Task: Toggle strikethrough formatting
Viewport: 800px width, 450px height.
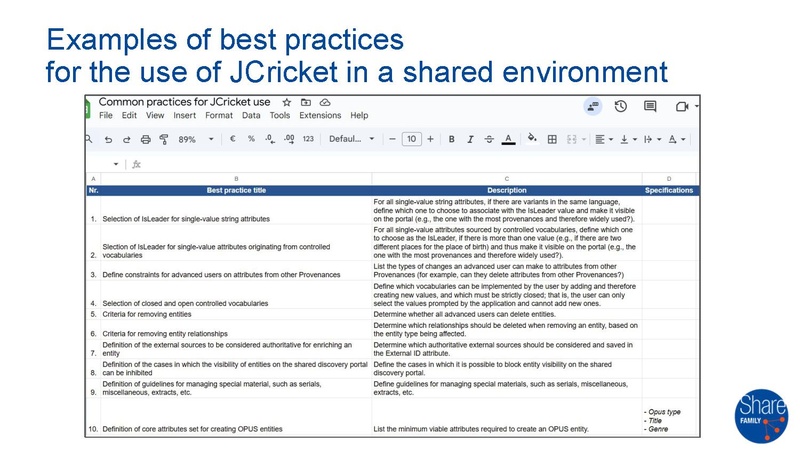Action: pyautogui.click(x=489, y=139)
